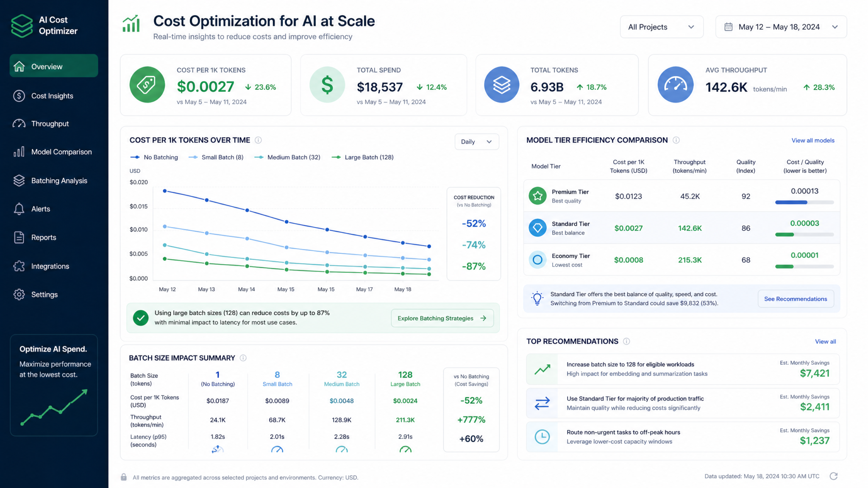Click the lightbulb icon in the Standard Tier tip
Image resolution: width=868 pixels, height=488 pixels.
[x=537, y=299]
